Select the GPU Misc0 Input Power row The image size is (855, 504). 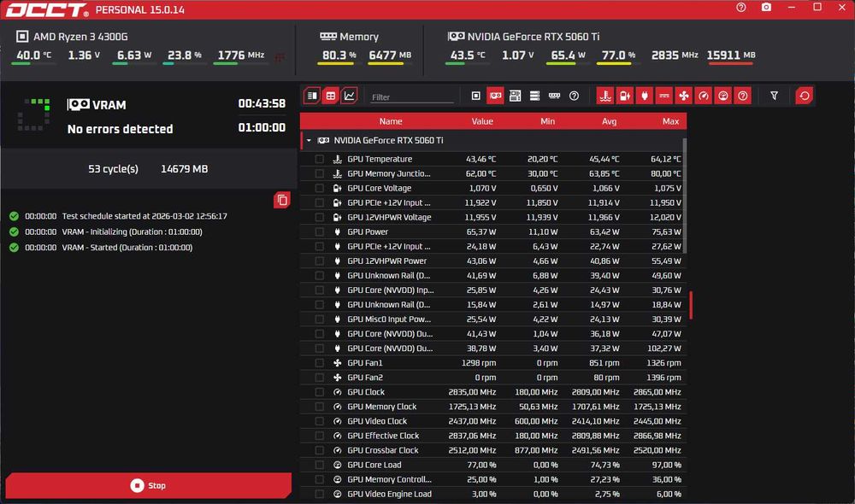tap(493, 319)
